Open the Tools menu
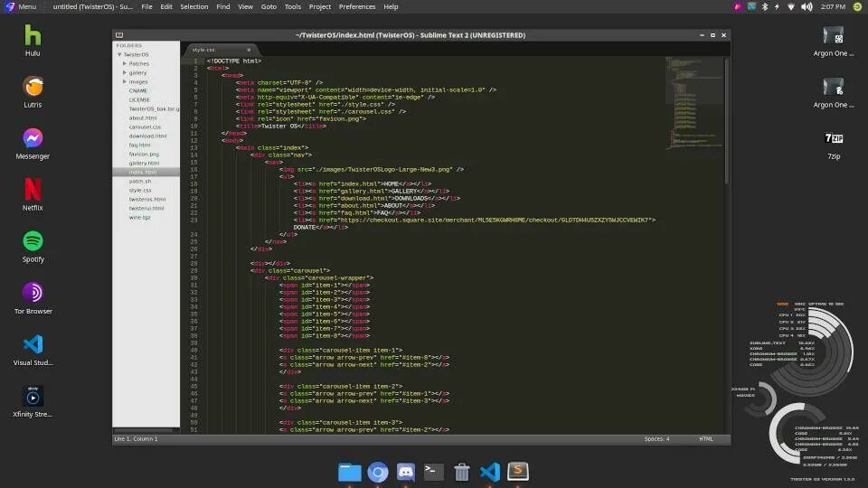868x488 pixels. [x=292, y=6]
